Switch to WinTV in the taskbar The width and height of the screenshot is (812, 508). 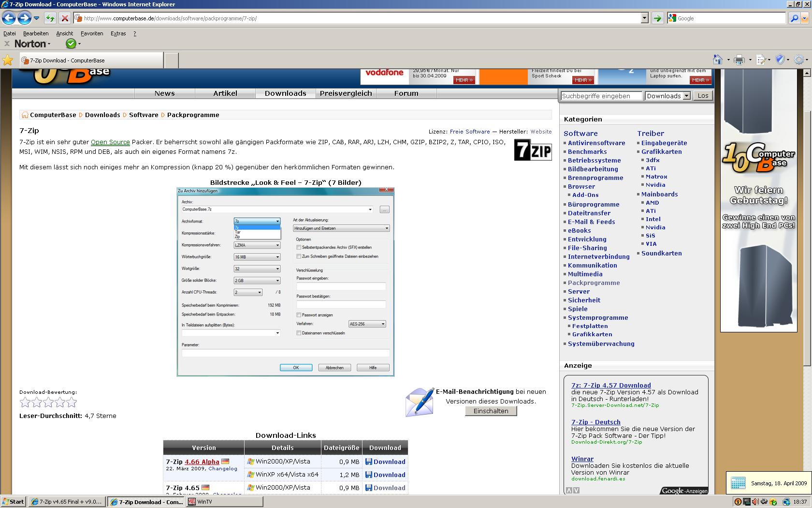pyautogui.click(x=224, y=502)
